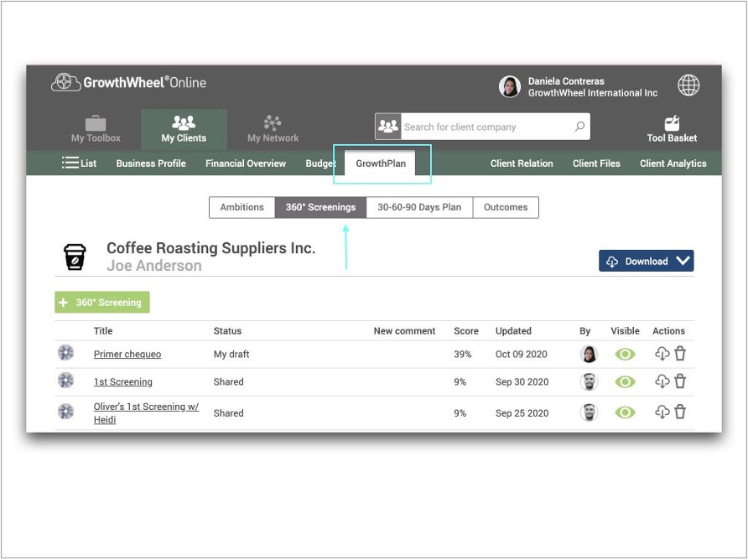Click the New comment column header
This screenshot has height=560, width=748.
pos(404,330)
